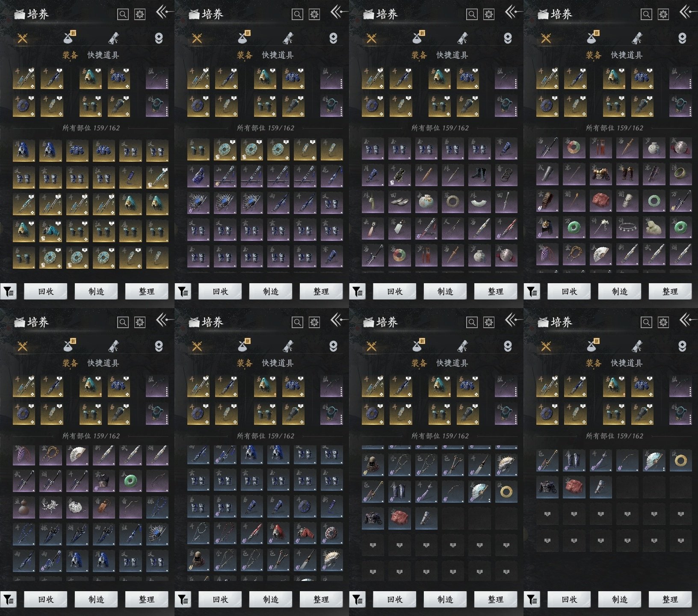Click 回收 in the all-gold inventory panel
This screenshot has width=698, height=616.
(45, 292)
